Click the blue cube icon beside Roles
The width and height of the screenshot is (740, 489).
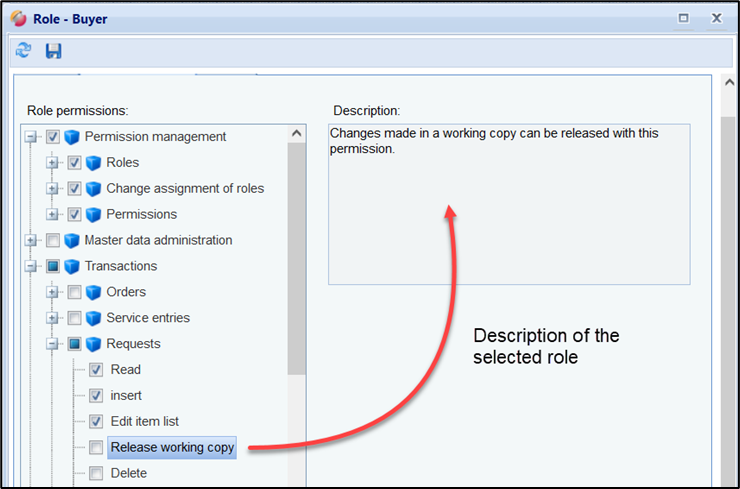(94, 163)
